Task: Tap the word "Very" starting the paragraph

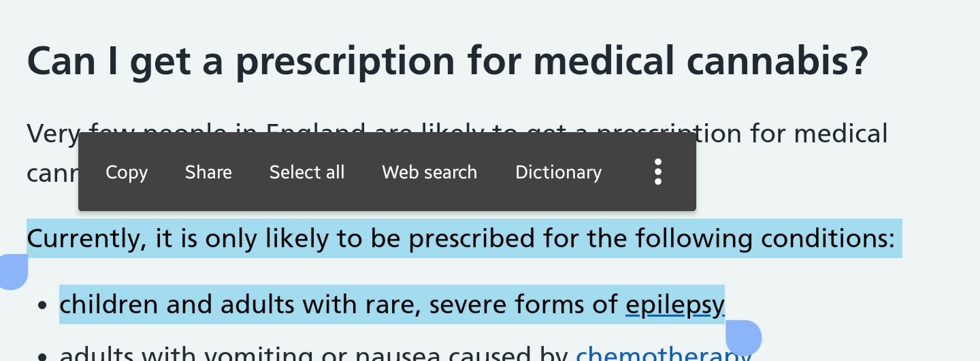Action: (x=54, y=134)
